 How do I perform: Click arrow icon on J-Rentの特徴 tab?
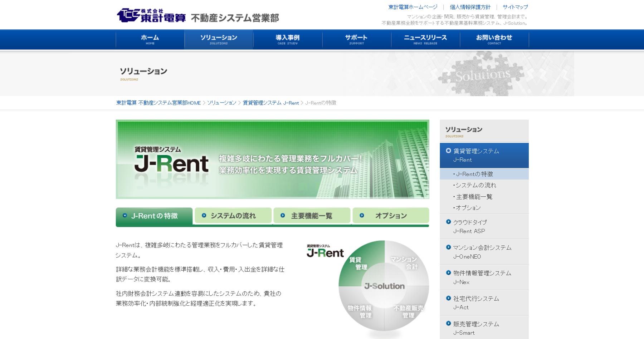click(x=125, y=215)
